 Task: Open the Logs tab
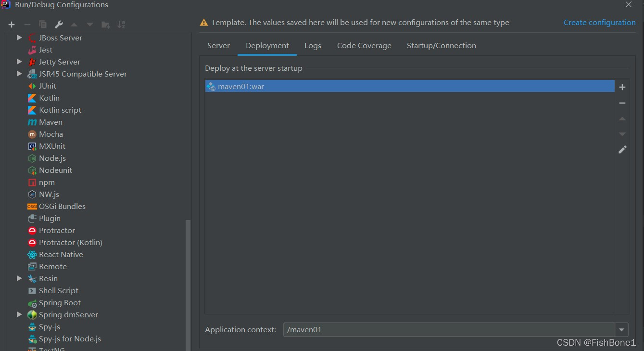(313, 46)
